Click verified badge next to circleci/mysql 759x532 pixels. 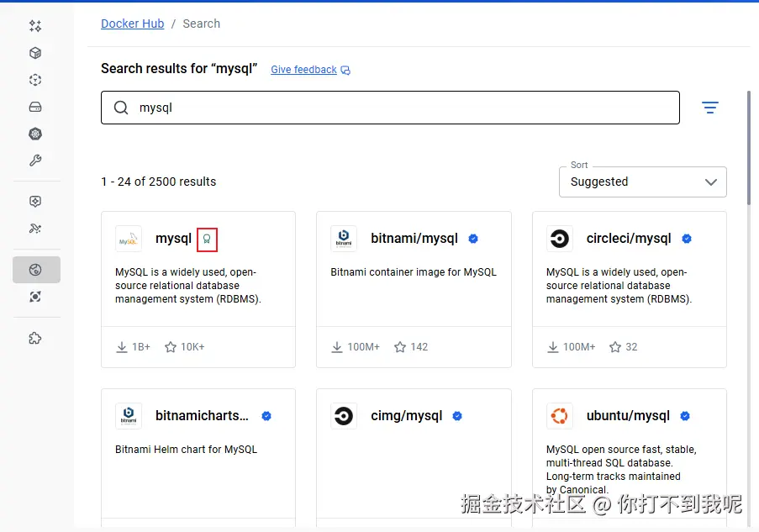(x=687, y=239)
